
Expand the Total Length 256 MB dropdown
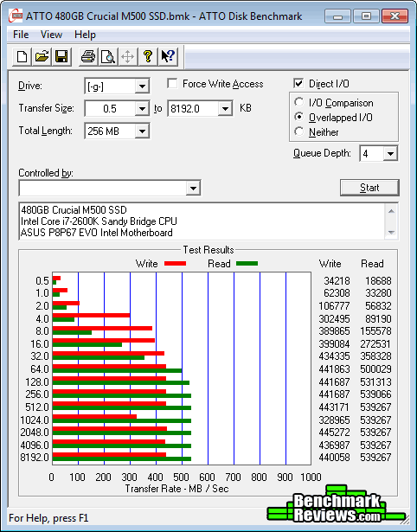pos(142,131)
